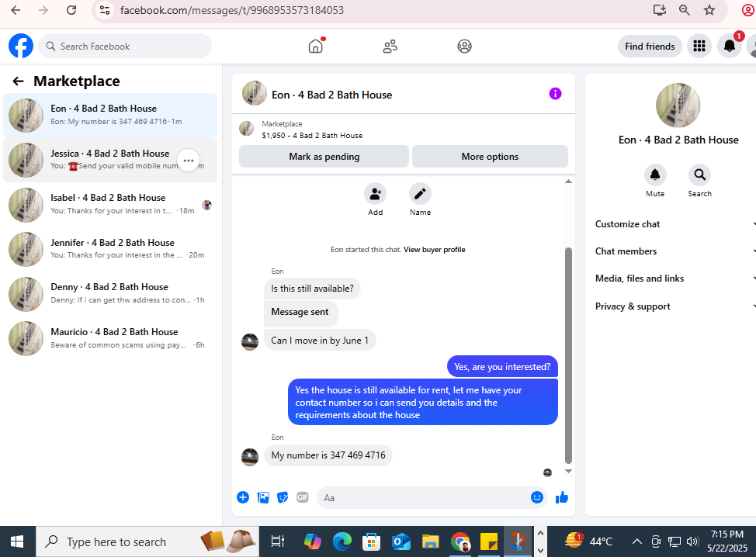Open the emoji picker smiley icon
This screenshot has height=557, width=756.
pos(536,497)
